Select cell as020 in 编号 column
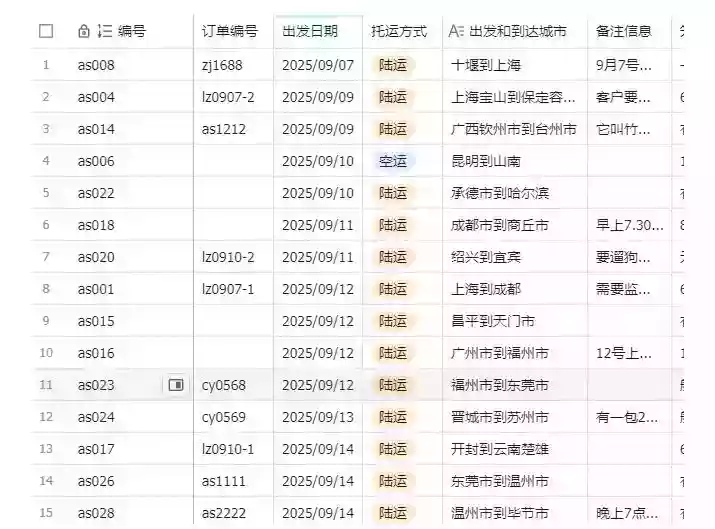The image size is (715, 529). [x=96, y=257]
